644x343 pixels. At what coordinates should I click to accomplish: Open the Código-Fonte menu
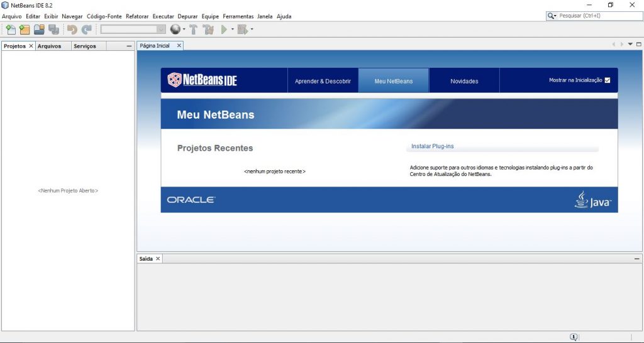[x=104, y=16]
